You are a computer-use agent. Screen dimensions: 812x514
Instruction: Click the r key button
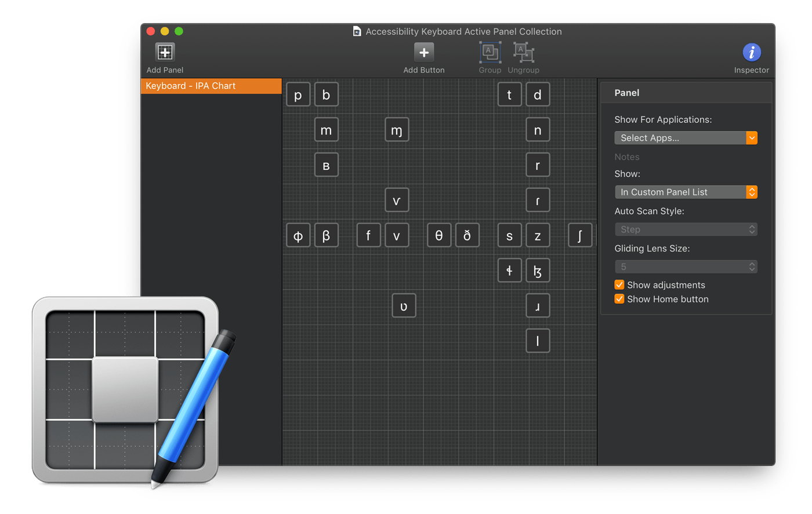click(537, 165)
